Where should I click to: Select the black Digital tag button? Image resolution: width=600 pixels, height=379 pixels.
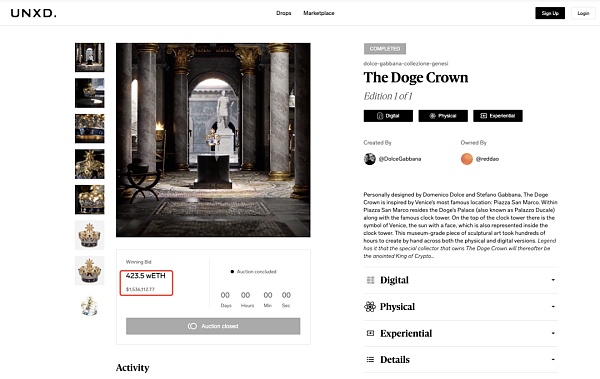[x=388, y=116]
